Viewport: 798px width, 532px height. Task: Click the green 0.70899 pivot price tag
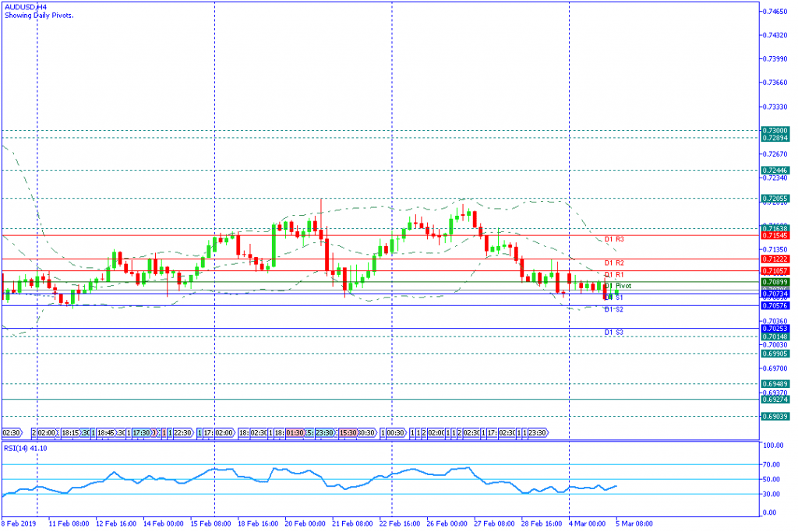(x=775, y=282)
